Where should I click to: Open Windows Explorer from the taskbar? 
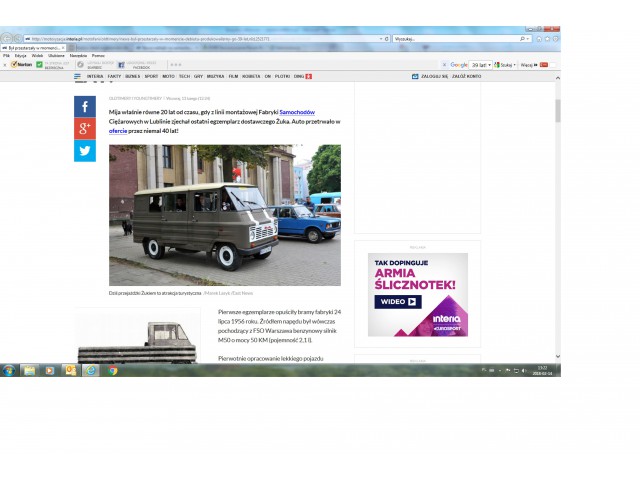(x=29, y=370)
